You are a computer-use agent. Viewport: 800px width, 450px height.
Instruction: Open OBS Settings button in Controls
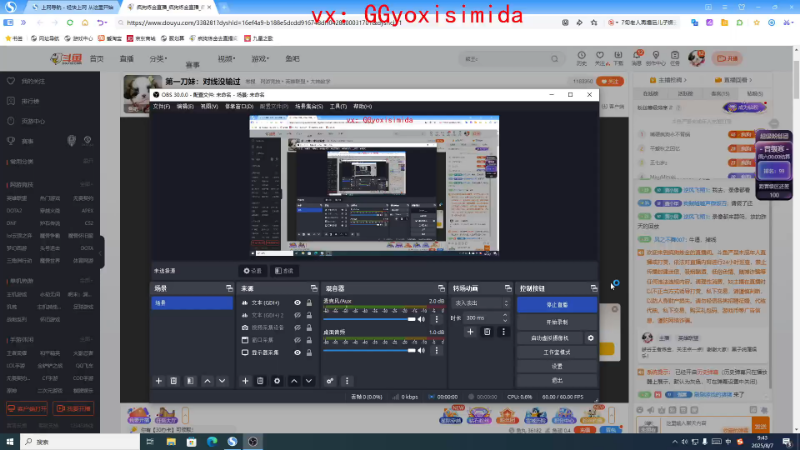557,366
